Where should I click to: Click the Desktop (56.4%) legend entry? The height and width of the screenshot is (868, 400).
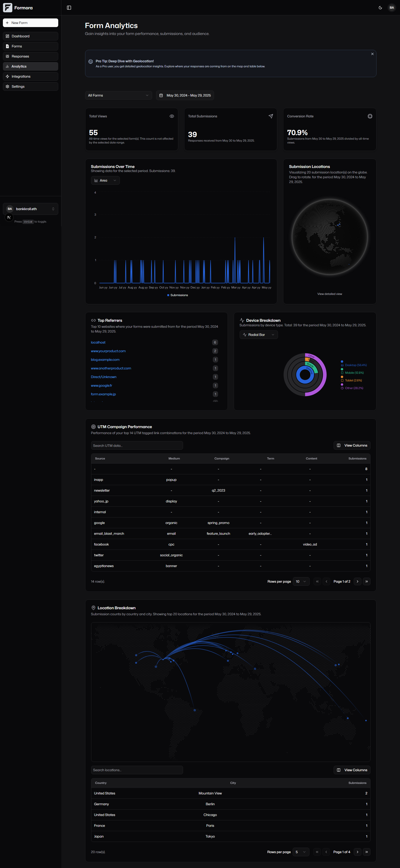pos(354,365)
